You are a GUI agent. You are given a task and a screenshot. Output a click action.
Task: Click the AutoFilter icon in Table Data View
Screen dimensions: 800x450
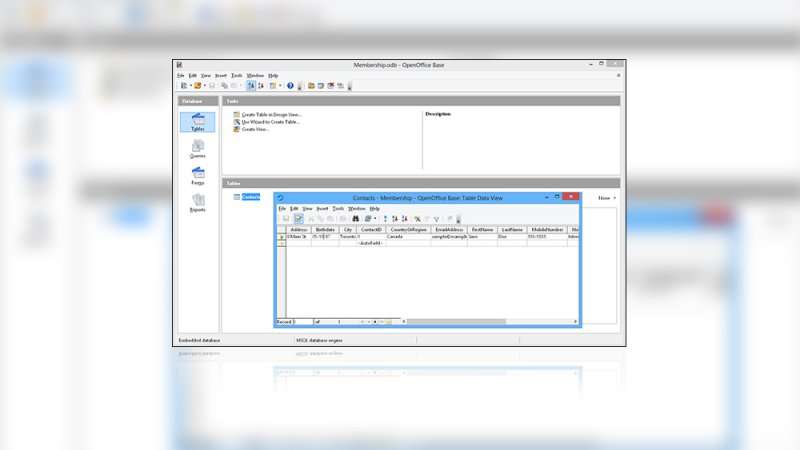click(x=417, y=219)
